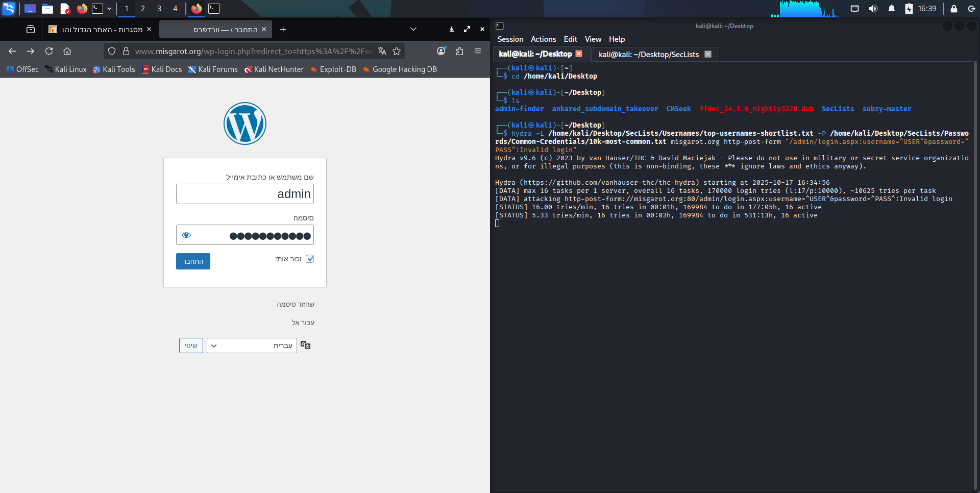The height and width of the screenshot is (493, 980).
Task: Open the terminal Edit menu
Action: tap(571, 39)
